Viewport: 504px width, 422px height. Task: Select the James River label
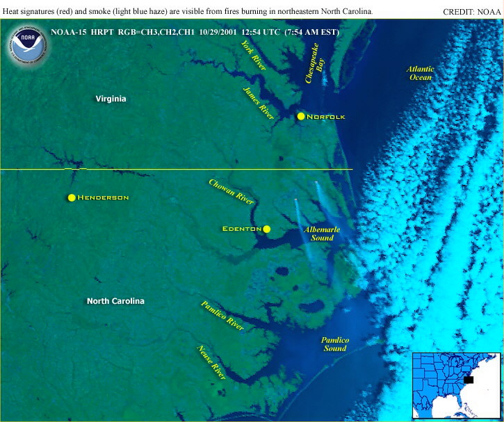pos(258,103)
